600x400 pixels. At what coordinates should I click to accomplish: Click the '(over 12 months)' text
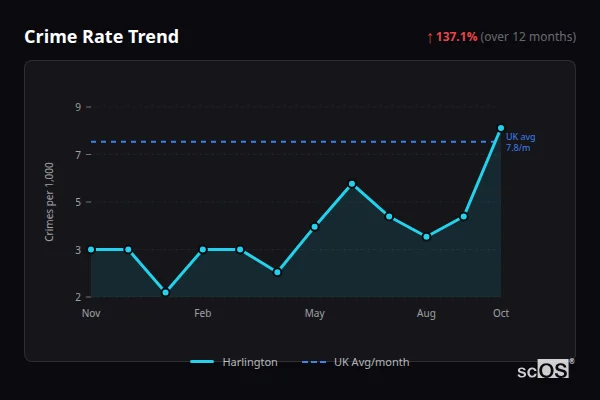pyautogui.click(x=528, y=37)
